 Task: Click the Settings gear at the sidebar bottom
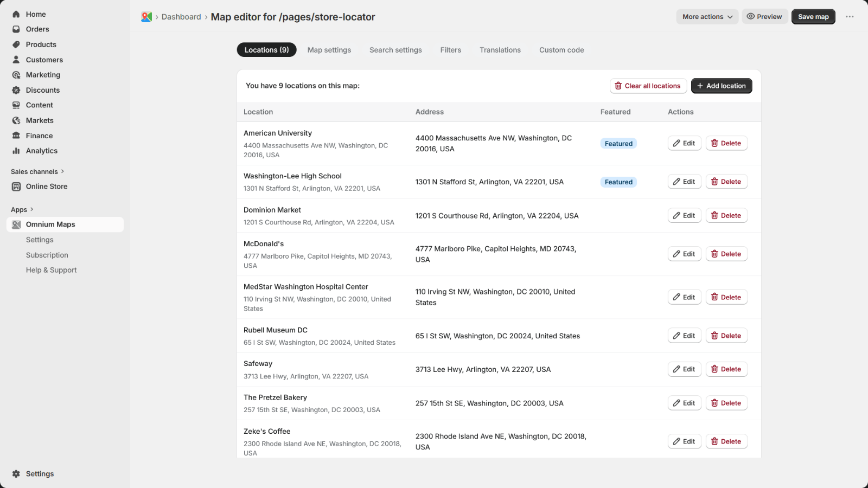[16, 473]
